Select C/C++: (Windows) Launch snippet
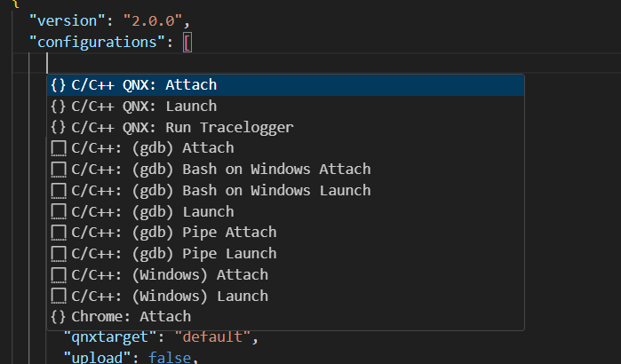This screenshot has height=364, width=621. (285, 296)
